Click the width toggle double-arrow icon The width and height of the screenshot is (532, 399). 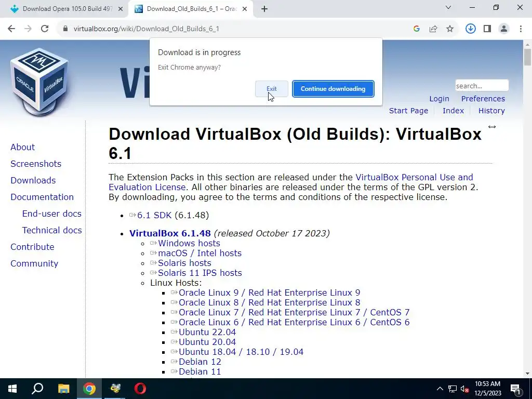[x=492, y=127]
